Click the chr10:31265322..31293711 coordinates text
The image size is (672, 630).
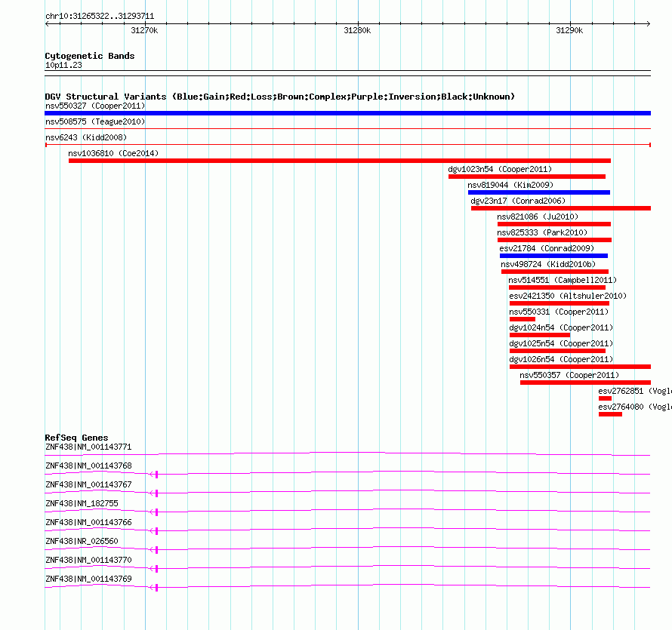tap(100, 17)
